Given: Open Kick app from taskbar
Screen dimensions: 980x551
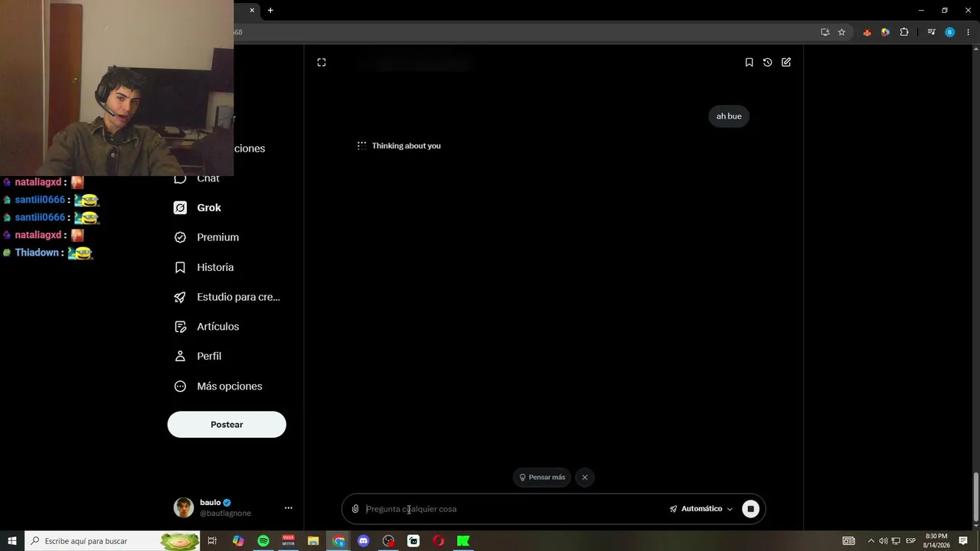Looking at the screenshot, I should (463, 541).
